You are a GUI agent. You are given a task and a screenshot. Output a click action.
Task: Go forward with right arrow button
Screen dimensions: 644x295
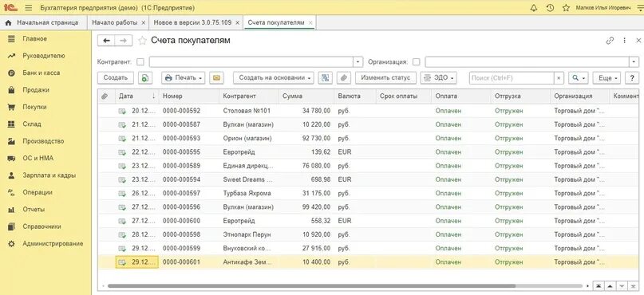pyautogui.click(x=123, y=40)
